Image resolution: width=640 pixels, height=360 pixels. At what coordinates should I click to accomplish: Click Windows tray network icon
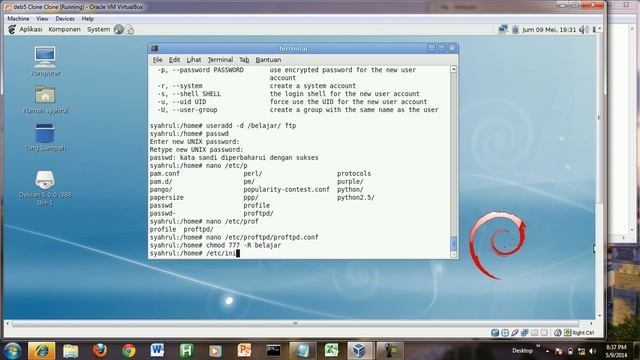[x=581, y=351]
